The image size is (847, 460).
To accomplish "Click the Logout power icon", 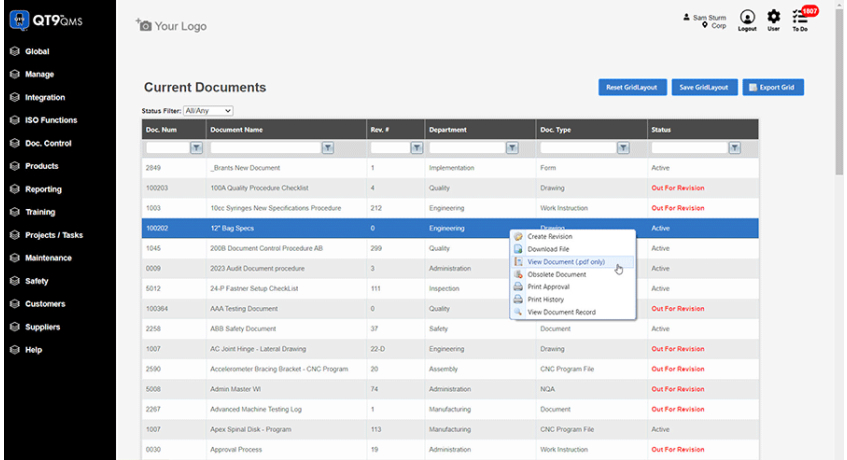I will tap(747, 17).
